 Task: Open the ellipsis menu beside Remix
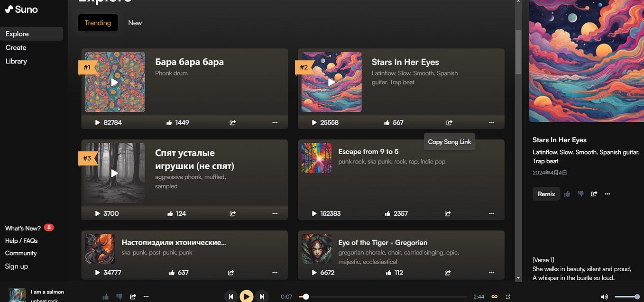(x=607, y=193)
